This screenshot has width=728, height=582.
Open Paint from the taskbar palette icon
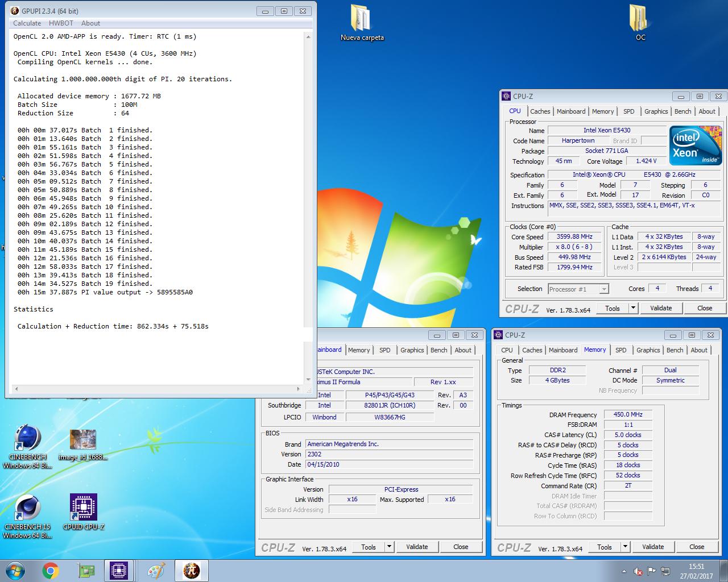pyautogui.click(x=156, y=571)
